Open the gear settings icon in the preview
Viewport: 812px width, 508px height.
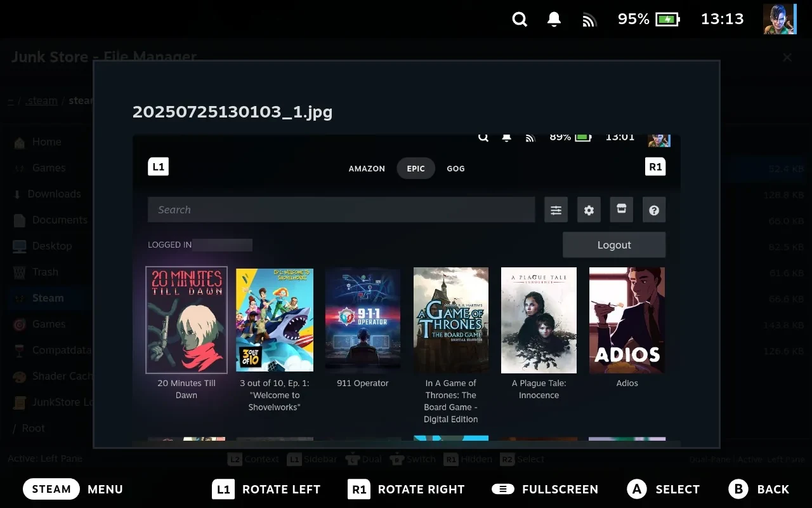coord(589,210)
